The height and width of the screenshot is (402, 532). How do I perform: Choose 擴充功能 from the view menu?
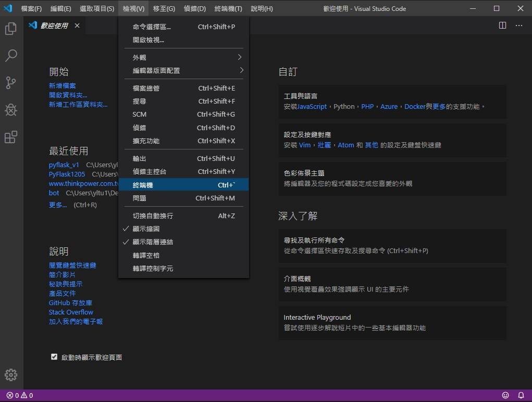pyautogui.click(x=183, y=141)
